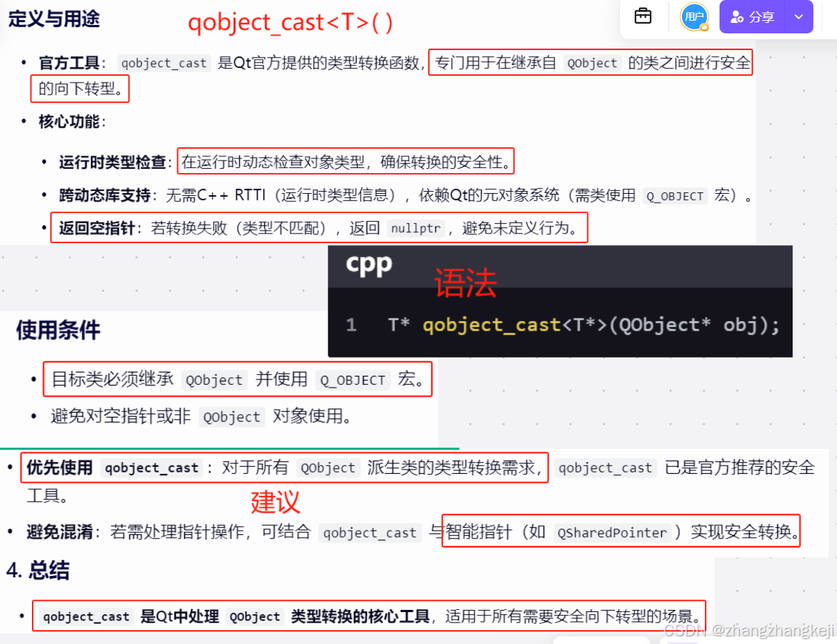837x644 pixels.
Task: Open the 用户 avatar profile
Action: pyautogui.click(x=694, y=17)
